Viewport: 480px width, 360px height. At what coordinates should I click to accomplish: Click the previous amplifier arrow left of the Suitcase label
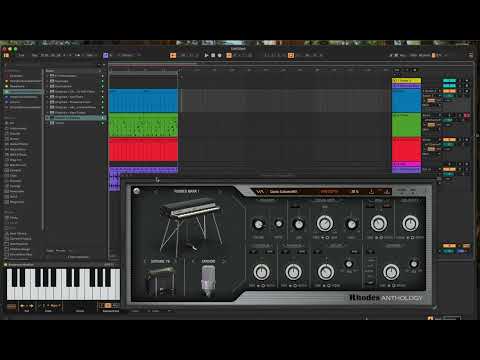pos(146,261)
